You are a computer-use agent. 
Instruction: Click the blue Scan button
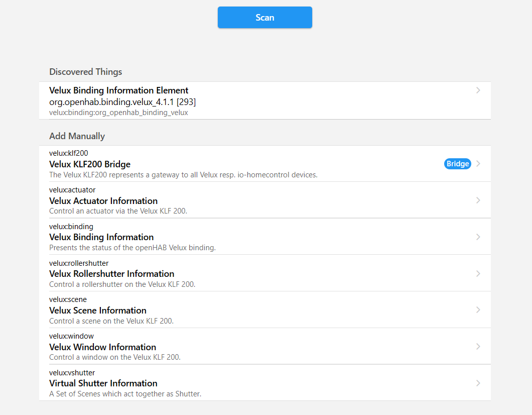264,17
